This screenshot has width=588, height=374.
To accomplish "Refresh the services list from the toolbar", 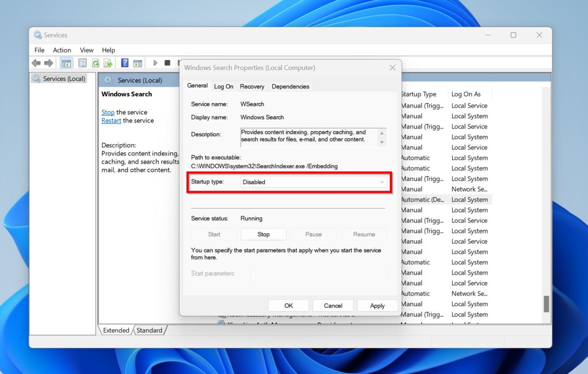I will click(x=95, y=63).
